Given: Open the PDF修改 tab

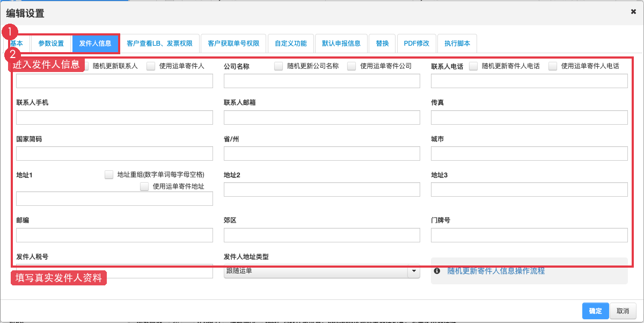Looking at the screenshot, I should point(416,44).
